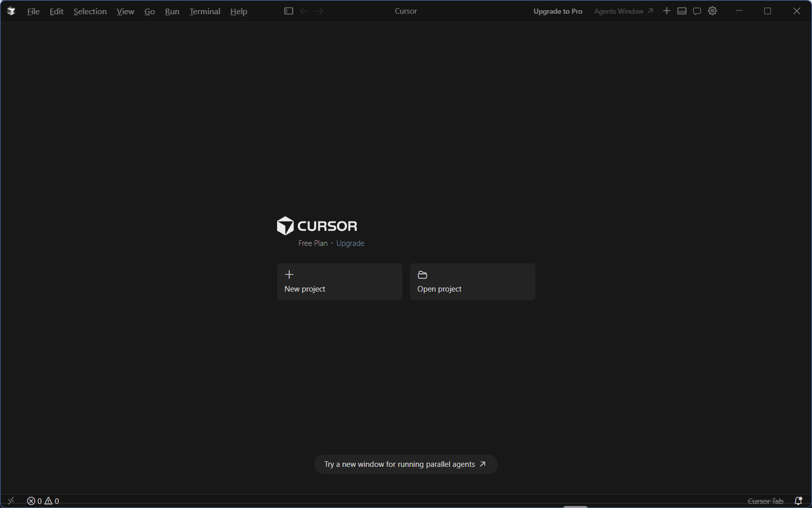The height and width of the screenshot is (508, 812).
Task: Open the Agents Window
Action: (x=624, y=11)
